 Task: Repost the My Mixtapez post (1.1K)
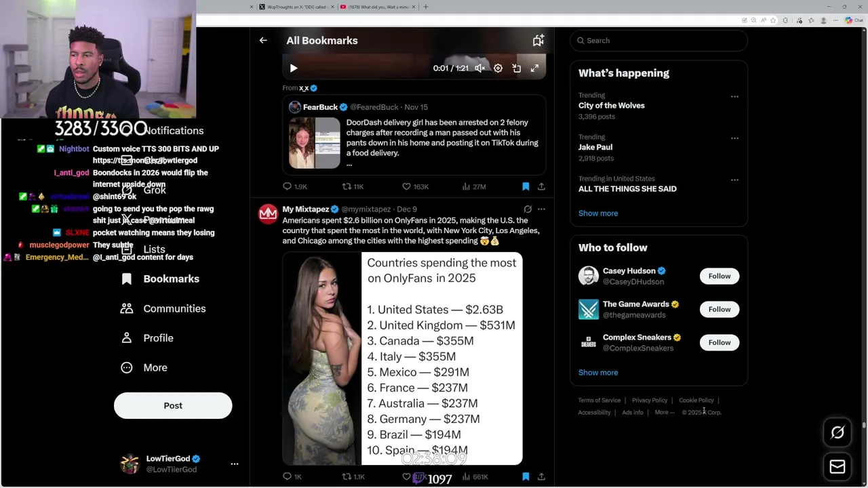point(353,477)
